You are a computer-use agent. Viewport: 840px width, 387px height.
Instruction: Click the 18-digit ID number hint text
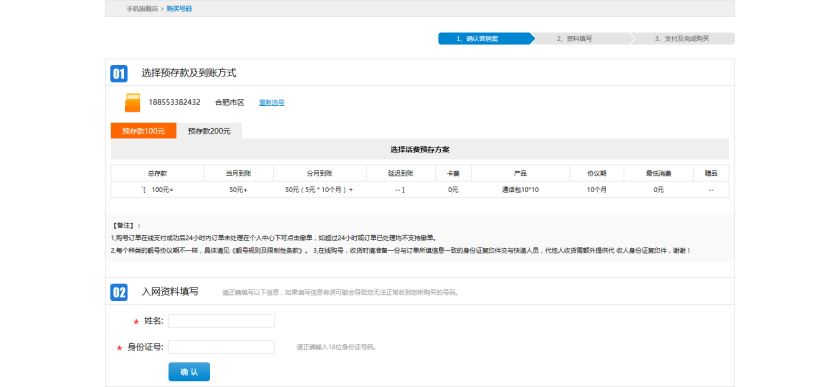coord(336,347)
